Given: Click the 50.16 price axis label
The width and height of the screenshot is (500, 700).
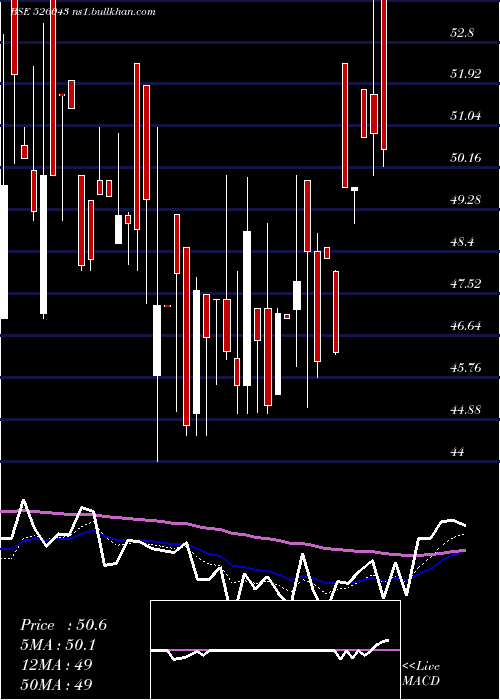Looking at the screenshot, I should (x=466, y=158).
